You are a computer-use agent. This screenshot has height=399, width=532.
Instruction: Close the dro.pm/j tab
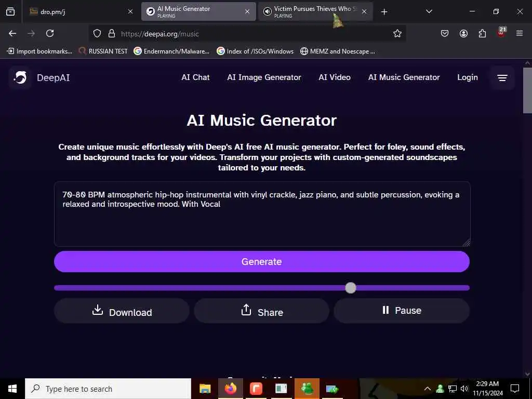coord(130,12)
